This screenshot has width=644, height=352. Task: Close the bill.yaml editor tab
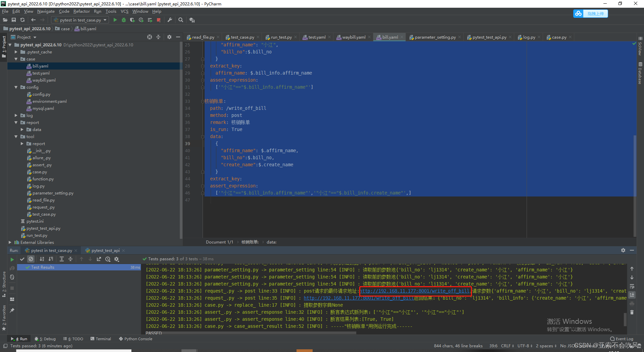(x=402, y=37)
